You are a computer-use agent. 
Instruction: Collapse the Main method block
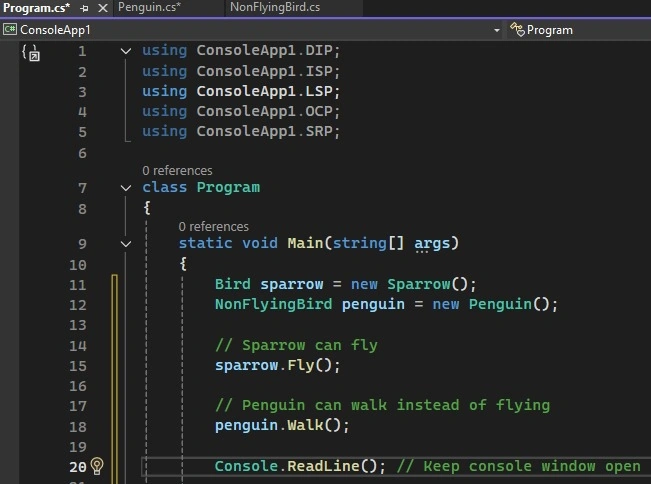[126, 244]
